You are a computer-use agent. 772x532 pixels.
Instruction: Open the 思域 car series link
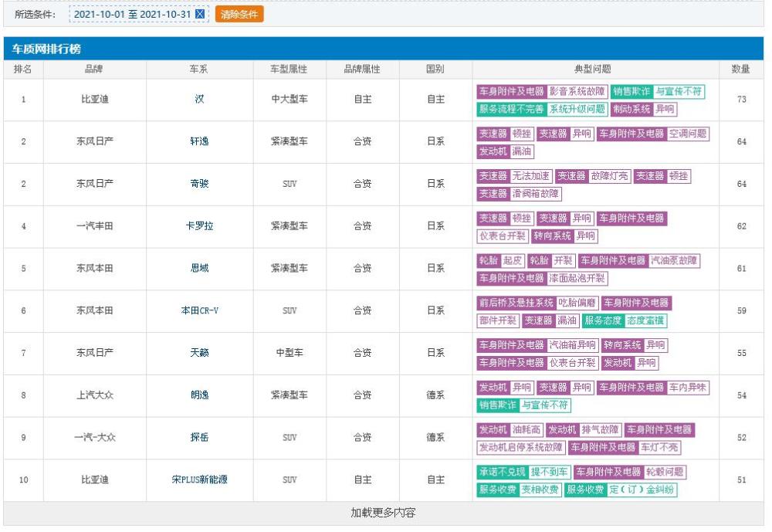199,268
